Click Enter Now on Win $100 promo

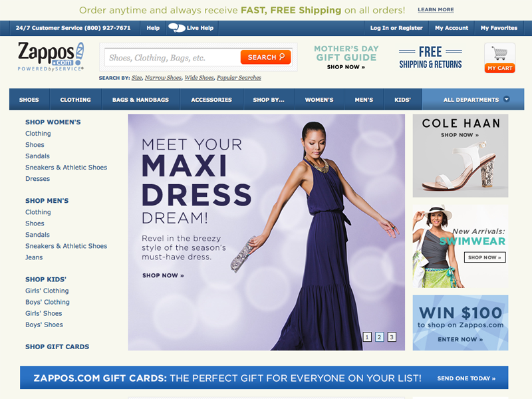point(460,339)
